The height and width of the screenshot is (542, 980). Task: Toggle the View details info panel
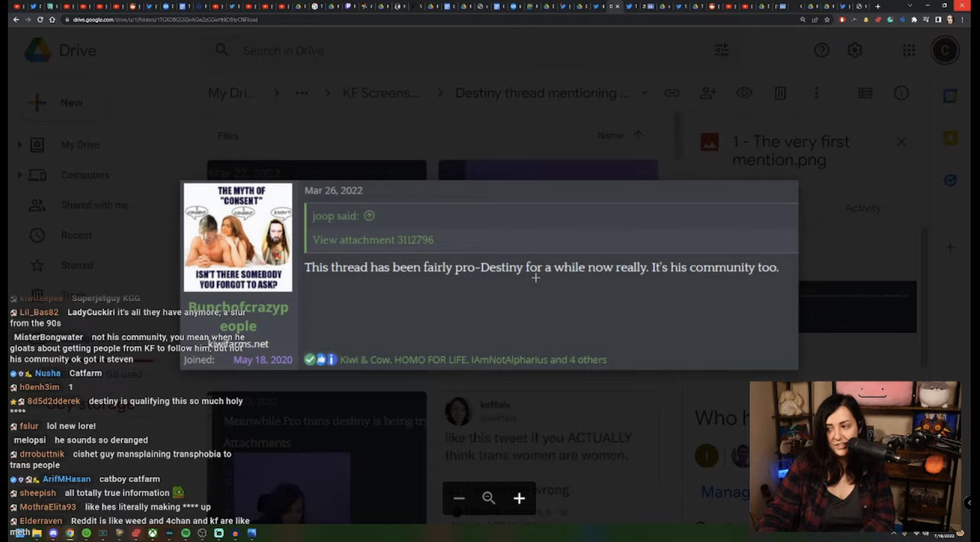click(x=901, y=93)
